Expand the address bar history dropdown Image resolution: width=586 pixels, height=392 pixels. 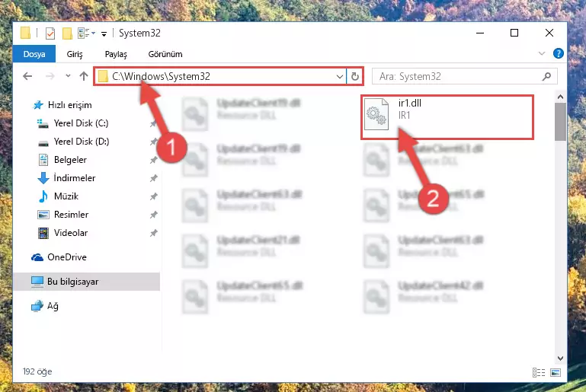(339, 77)
